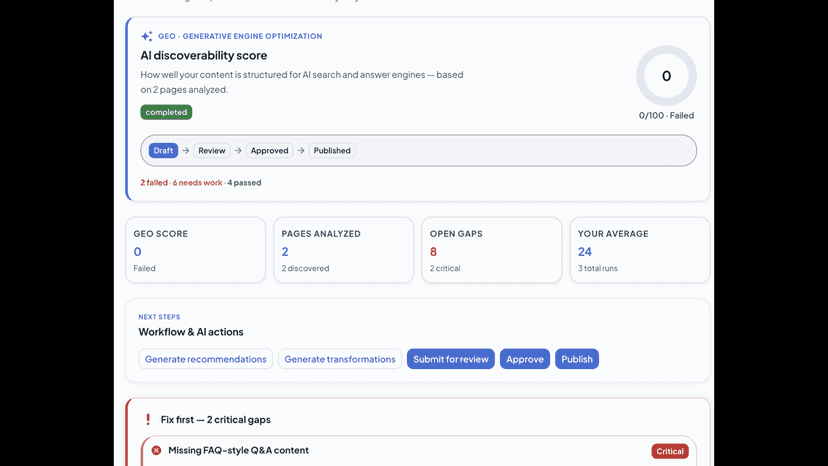
Task: Click the red exclamation icon by Fix first
Action: (x=148, y=420)
